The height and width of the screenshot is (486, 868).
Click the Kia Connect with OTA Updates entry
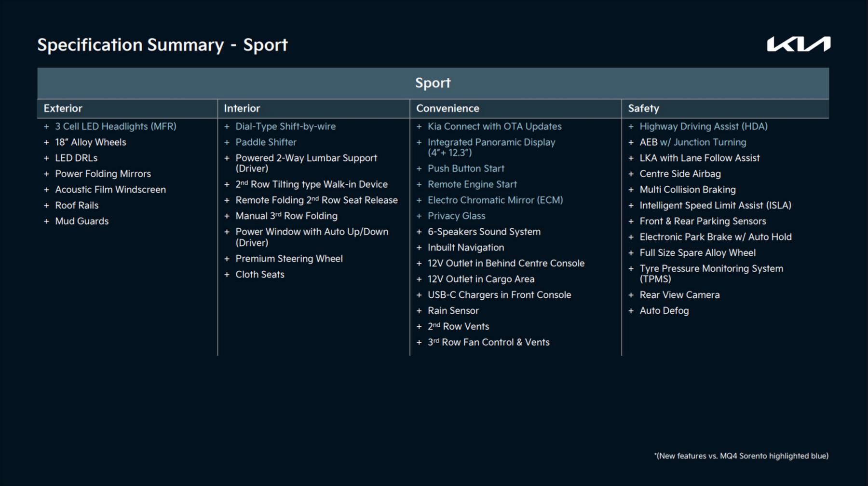click(x=495, y=126)
